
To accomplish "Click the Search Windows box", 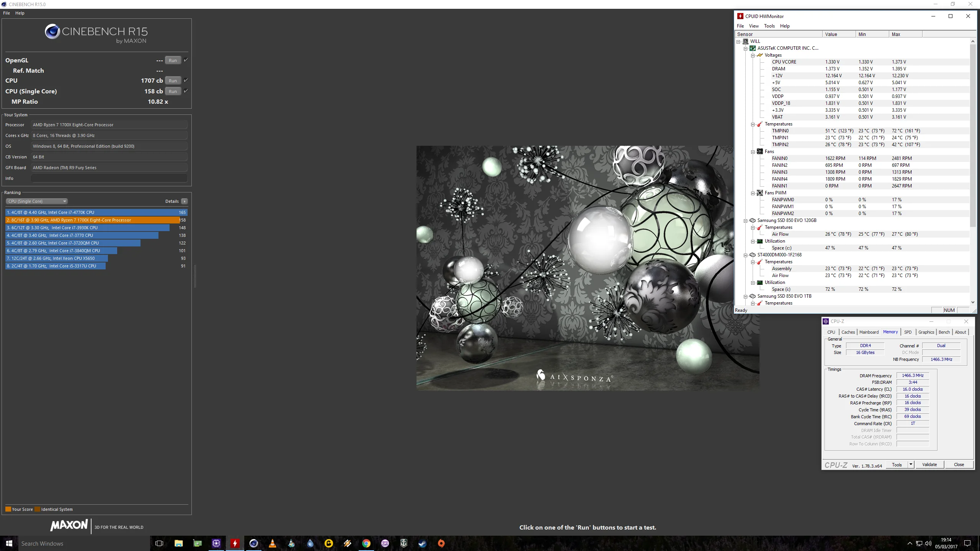I will 84,543.
